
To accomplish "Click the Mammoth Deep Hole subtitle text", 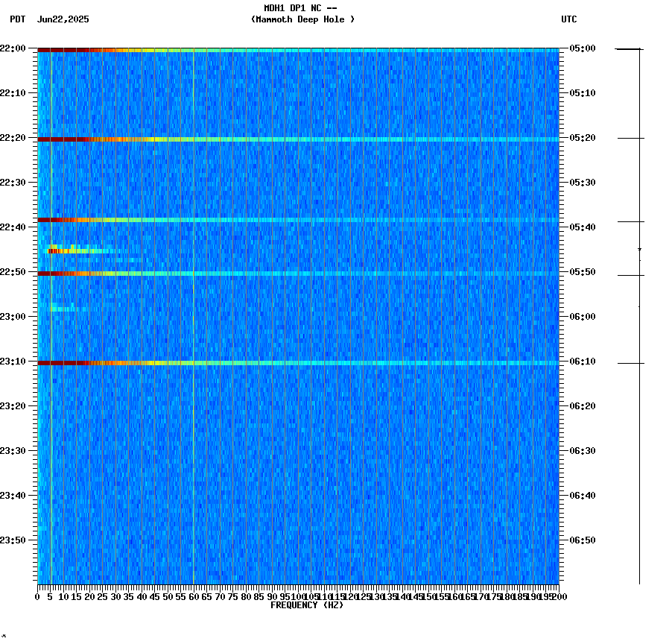I will tap(302, 20).
